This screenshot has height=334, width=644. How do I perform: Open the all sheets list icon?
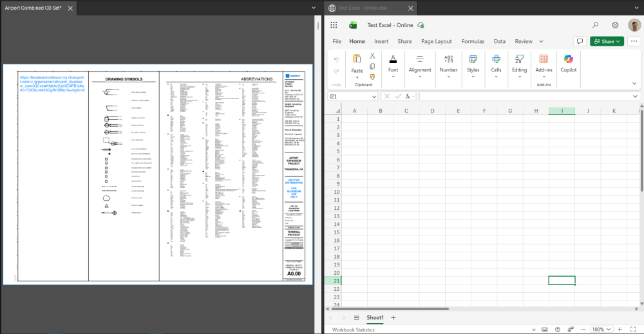[x=357, y=317]
